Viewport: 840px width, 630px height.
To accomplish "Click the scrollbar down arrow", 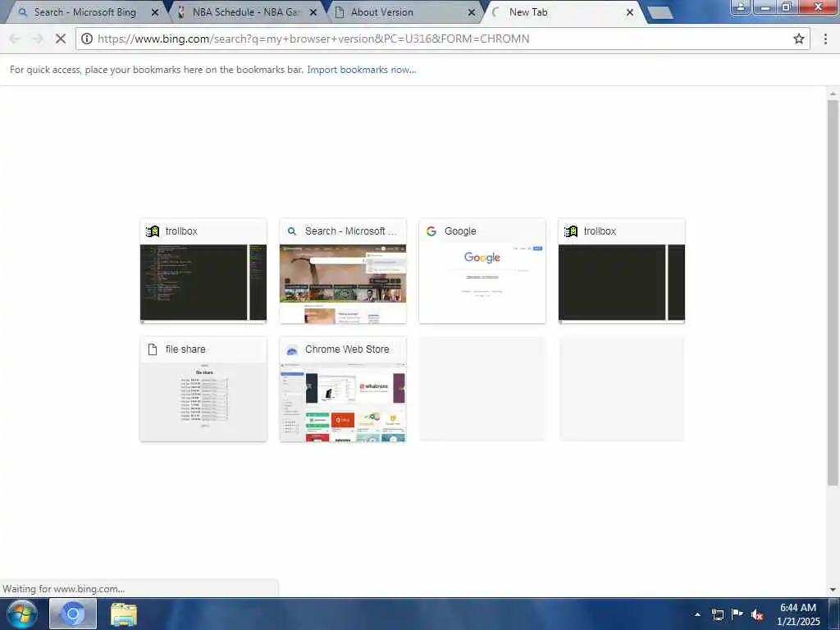I will click(833, 590).
